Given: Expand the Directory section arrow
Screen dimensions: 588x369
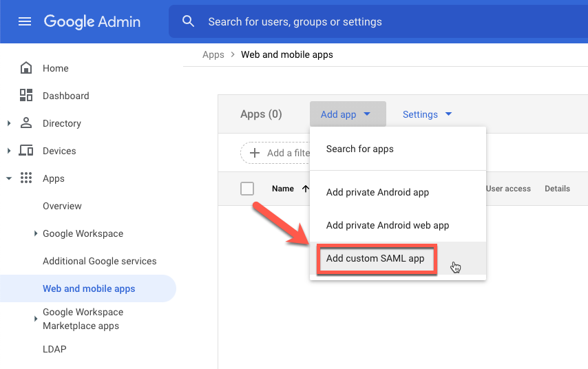Looking at the screenshot, I should [9, 123].
